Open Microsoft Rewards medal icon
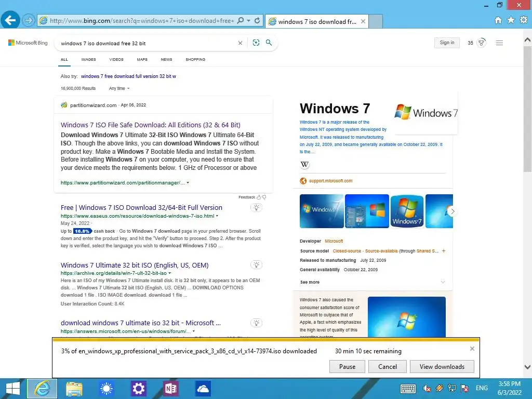Screen dimensions: 532x399 pyautogui.click(x=481, y=43)
